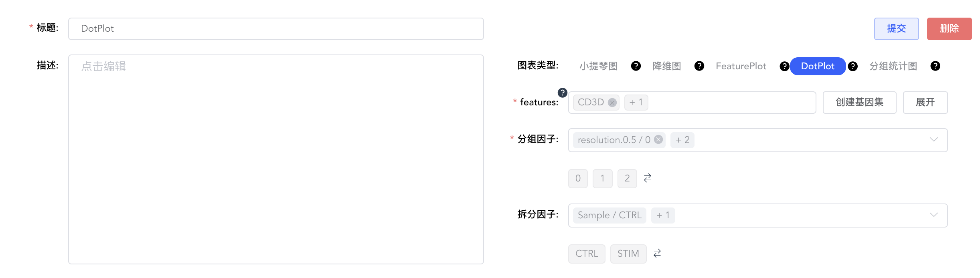Select the FeaturePlot chart type
Viewport: 980px width, 278px height.
tap(741, 66)
